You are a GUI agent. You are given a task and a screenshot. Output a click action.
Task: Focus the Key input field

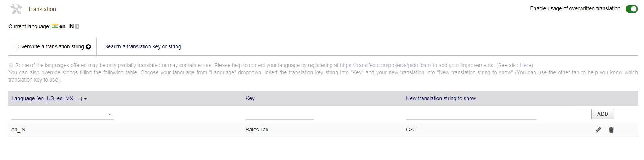(280, 114)
